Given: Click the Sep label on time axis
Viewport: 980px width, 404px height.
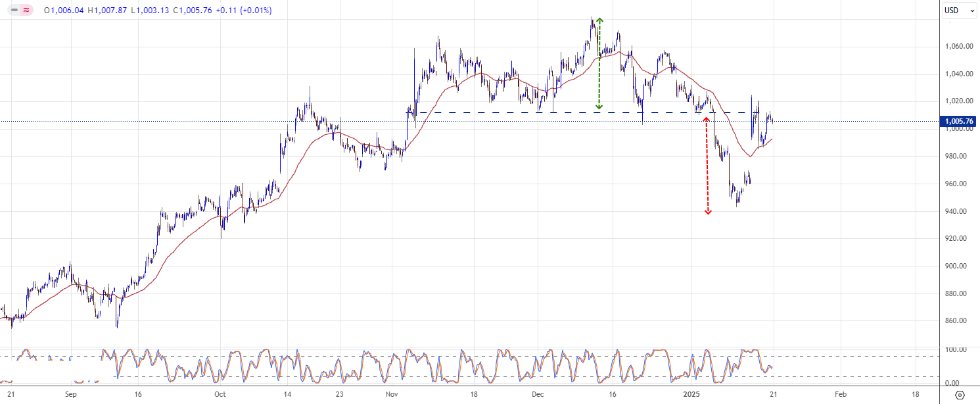Looking at the screenshot, I should (72, 395).
